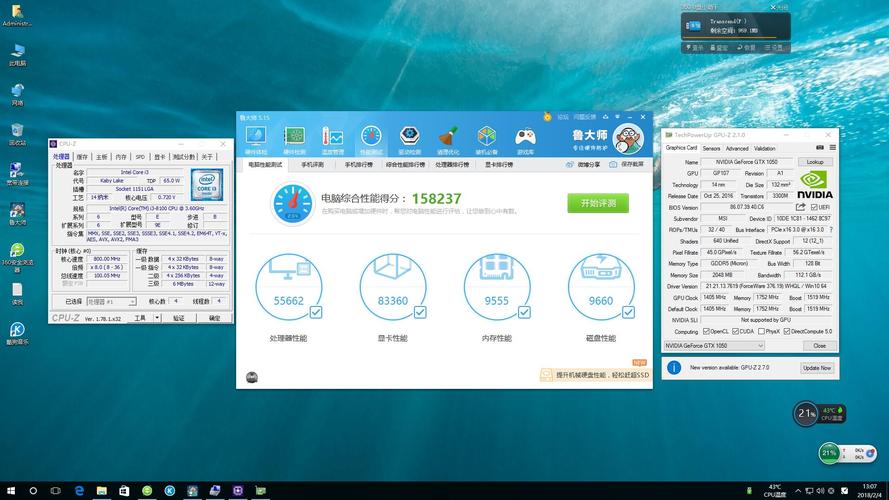Image resolution: width=889 pixels, height=500 pixels.
Task: Toggle the DirectCompute 5.0 checkbox in GPU-Z
Action: pyautogui.click(x=787, y=331)
